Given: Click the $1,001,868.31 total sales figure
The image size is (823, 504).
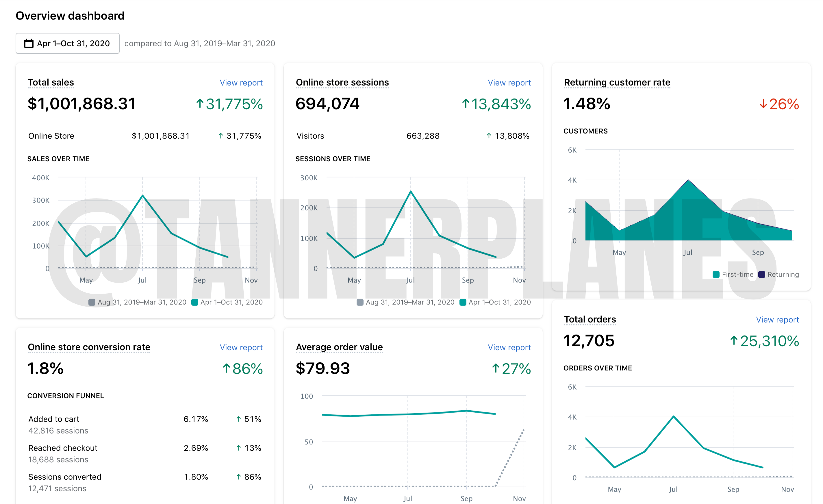Looking at the screenshot, I should (81, 103).
